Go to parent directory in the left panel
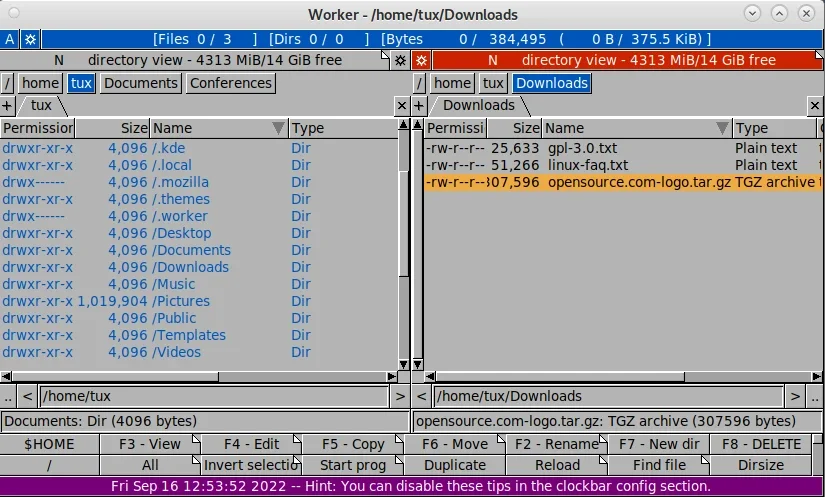This screenshot has height=497, width=825. tap(8, 396)
